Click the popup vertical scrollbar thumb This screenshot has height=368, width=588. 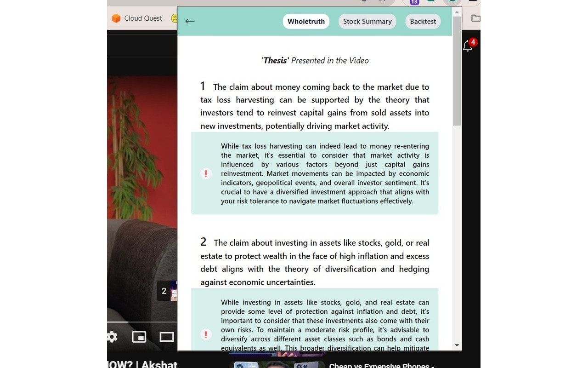pos(457,71)
